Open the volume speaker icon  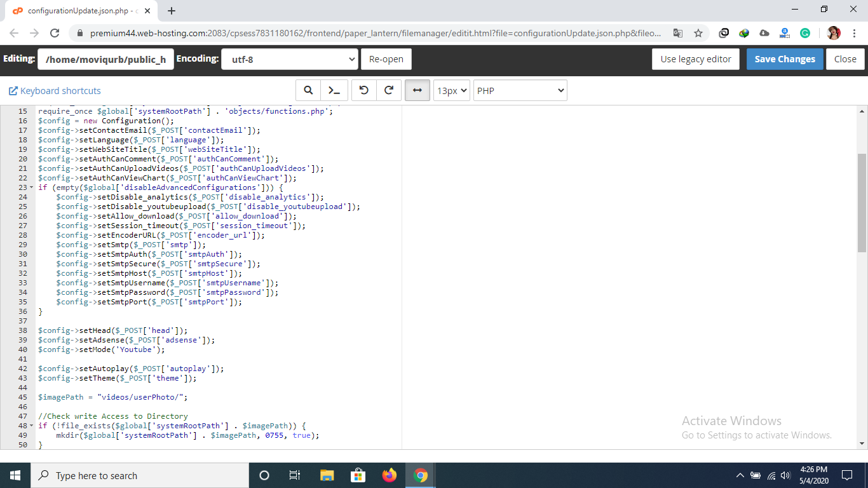coord(786,475)
